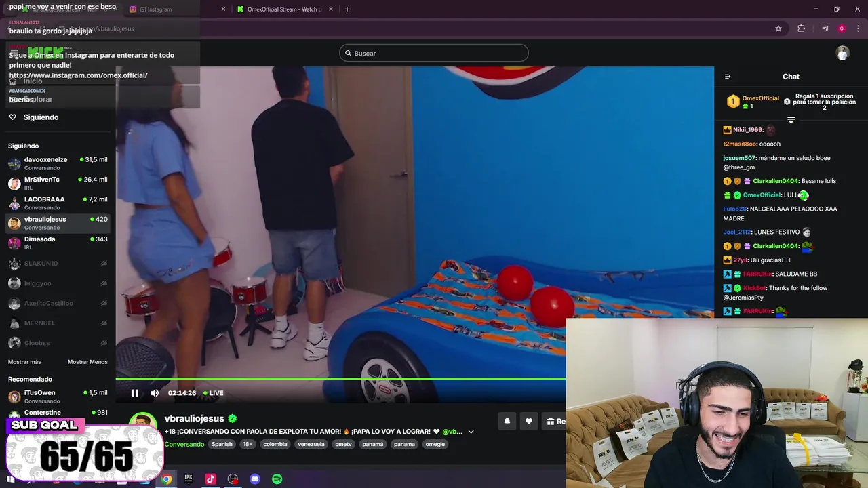Switch to OmexOfficial Stream tab
This screenshot has width=868, height=488.
284,9
